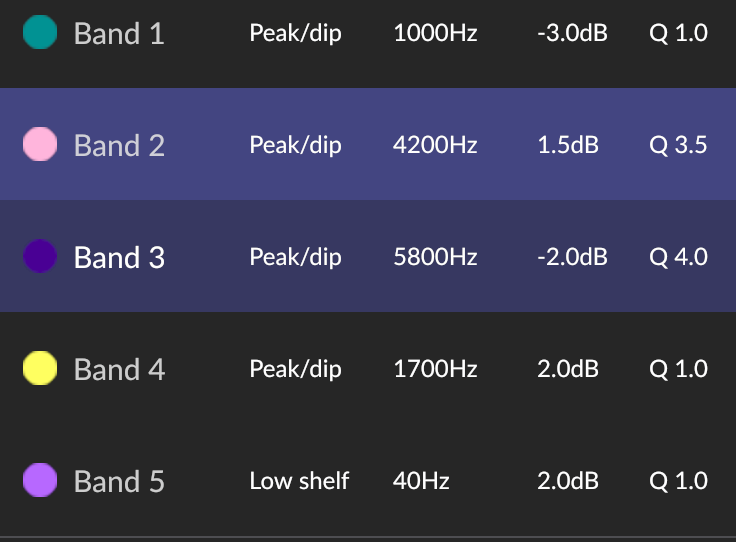Image resolution: width=736 pixels, height=542 pixels.
Task: Click Band 3 Q 4.0 value
Action: 678,257
